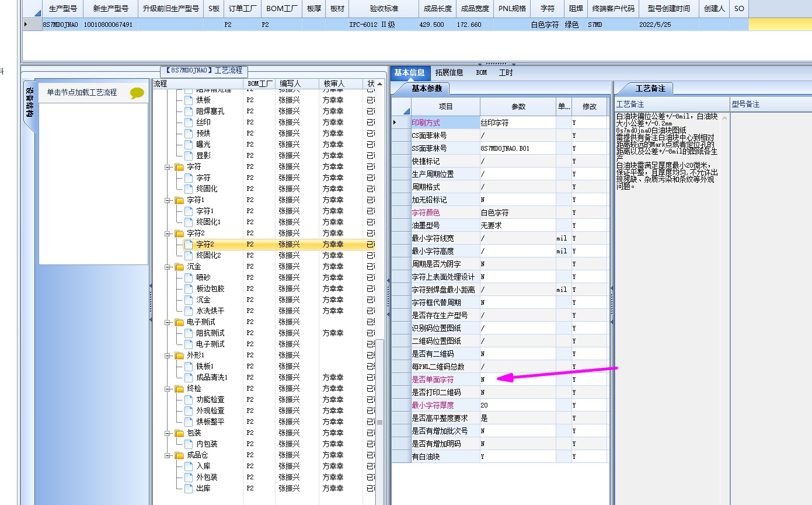Image resolution: width=812 pixels, height=505 pixels.
Task: Click the document icon beside 丝印
Action: tap(189, 123)
